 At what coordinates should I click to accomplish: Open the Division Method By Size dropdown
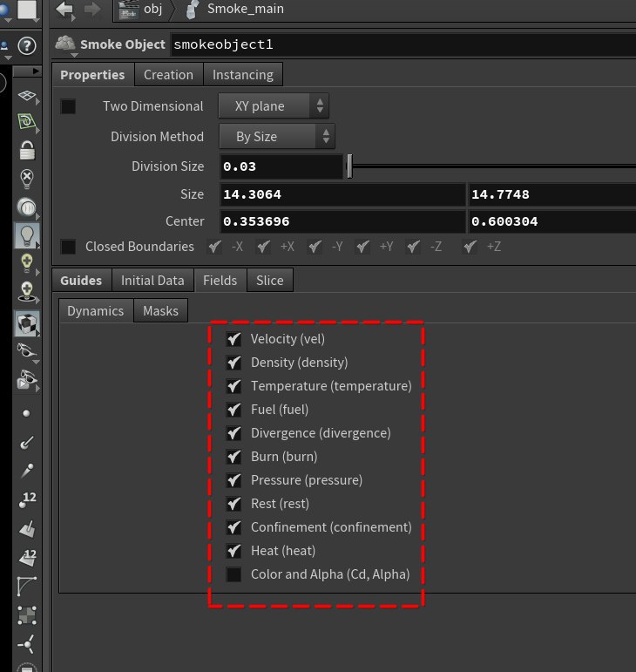click(x=277, y=137)
